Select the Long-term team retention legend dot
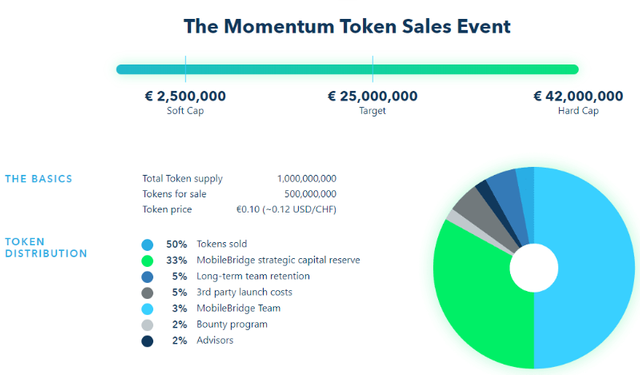This screenshot has height=375, width=640. (147, 277)
